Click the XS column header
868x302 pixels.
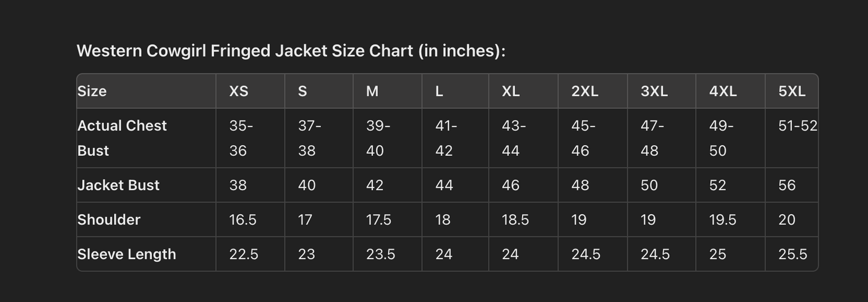pos(238,91)
